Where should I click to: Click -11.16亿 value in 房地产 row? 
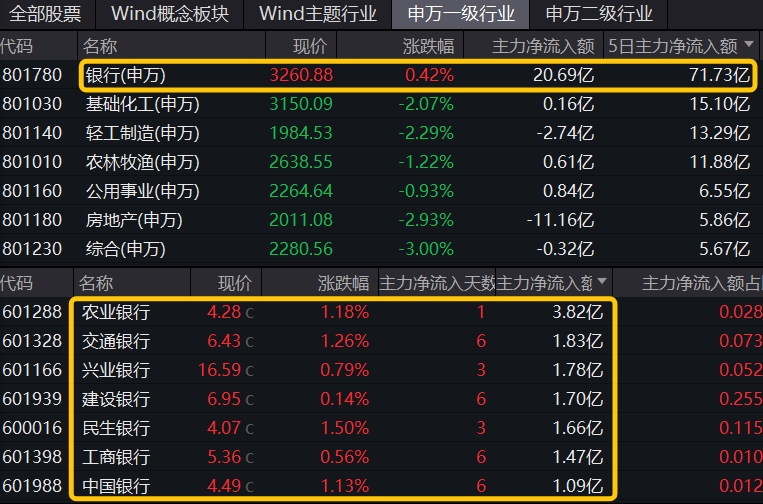click(x=560, y=220)
